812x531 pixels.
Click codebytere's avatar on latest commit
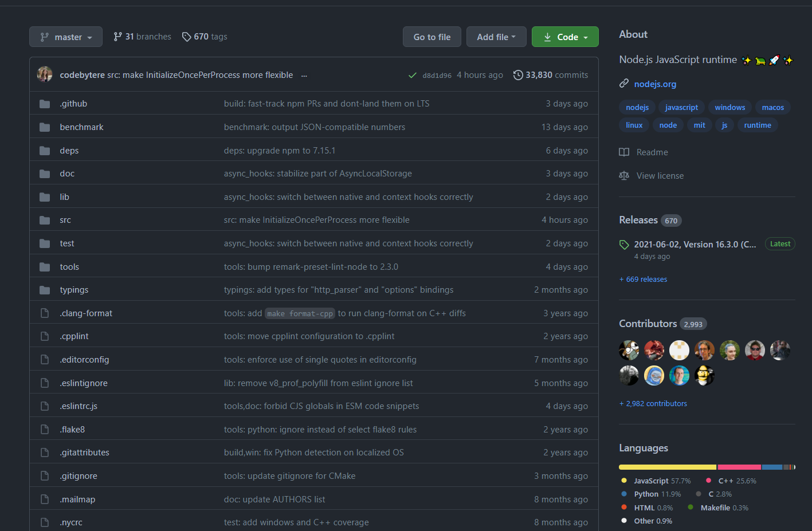(x=45, y=74)
